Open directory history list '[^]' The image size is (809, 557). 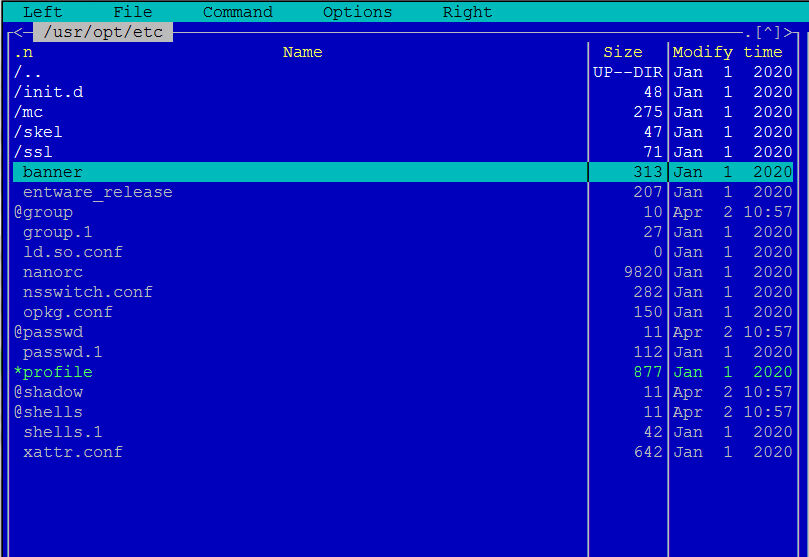point(767,32)
